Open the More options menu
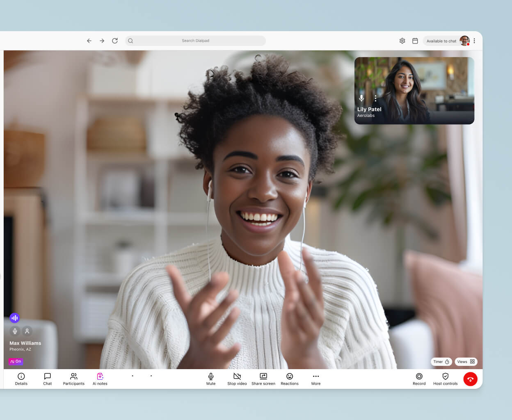 click(x=315, y=379)
